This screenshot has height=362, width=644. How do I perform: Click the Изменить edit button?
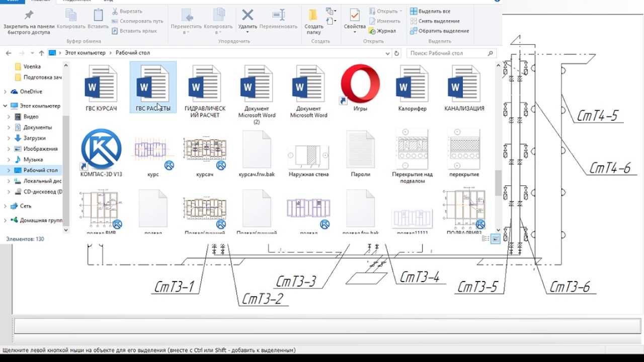(384, 21)
